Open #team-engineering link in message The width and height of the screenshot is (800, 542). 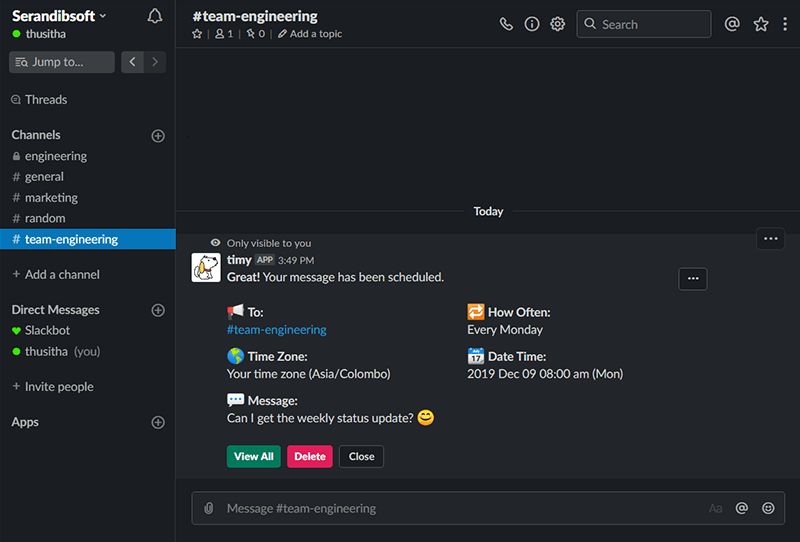[277, 330]
